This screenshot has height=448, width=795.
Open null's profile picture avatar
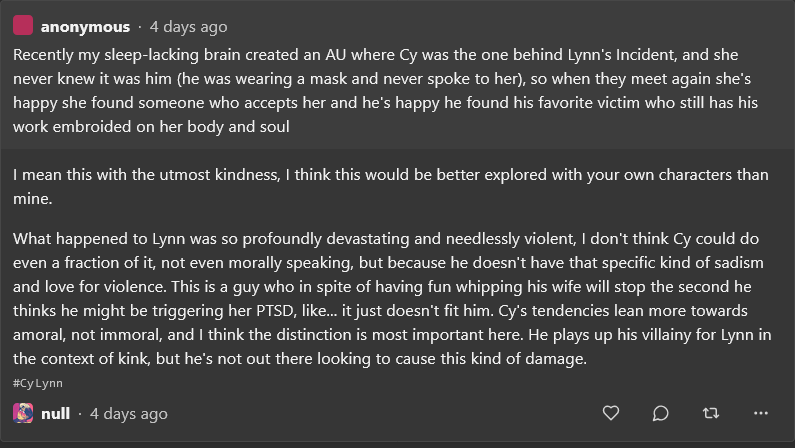point(24,413)
